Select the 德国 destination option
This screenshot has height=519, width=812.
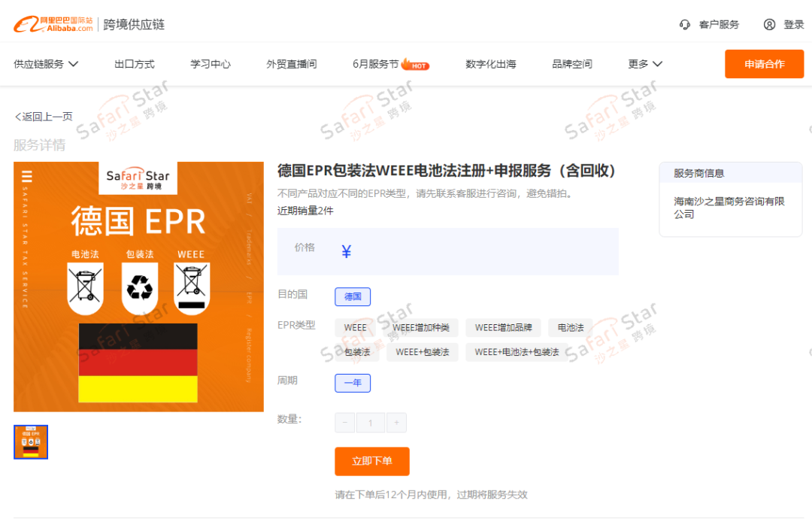[353, 296]
